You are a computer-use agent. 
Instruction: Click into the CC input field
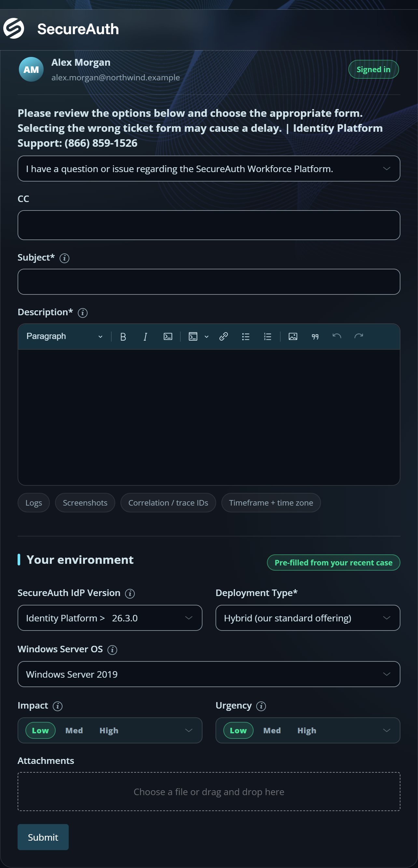tap(209, 225)
